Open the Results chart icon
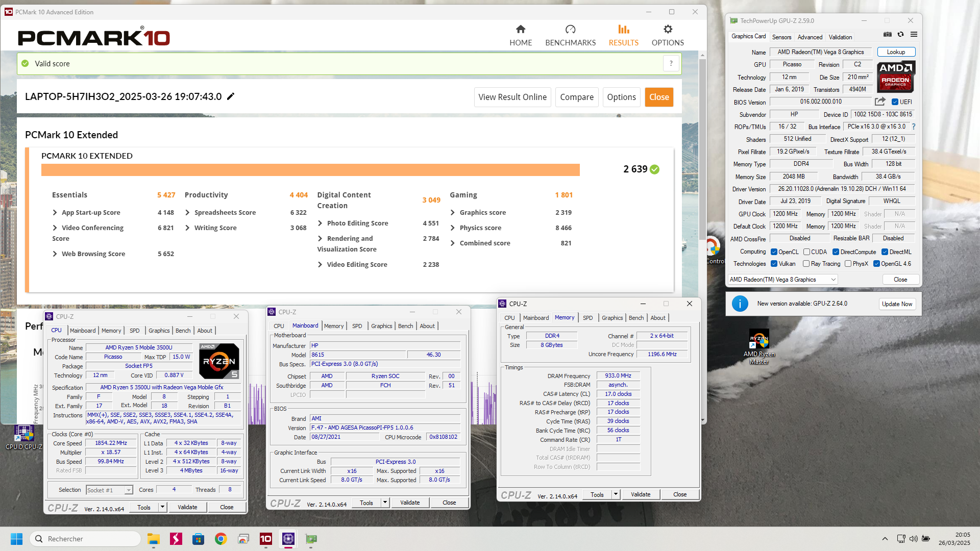Image resolution: width=980 pixels, height=551 pixels. tap(623, 29)
